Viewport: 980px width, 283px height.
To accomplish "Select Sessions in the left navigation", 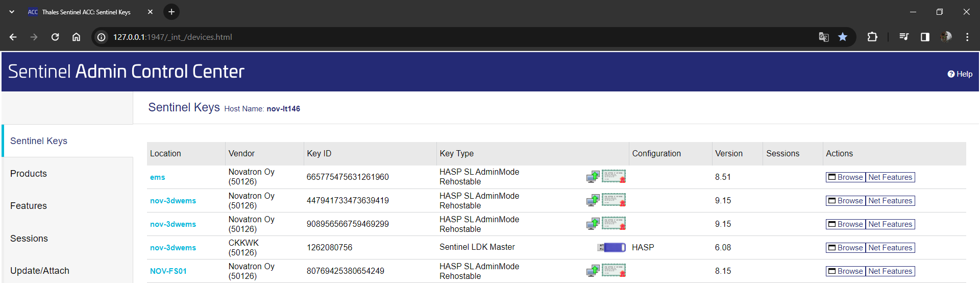I will pyautogui.click(x=29, y=239).
